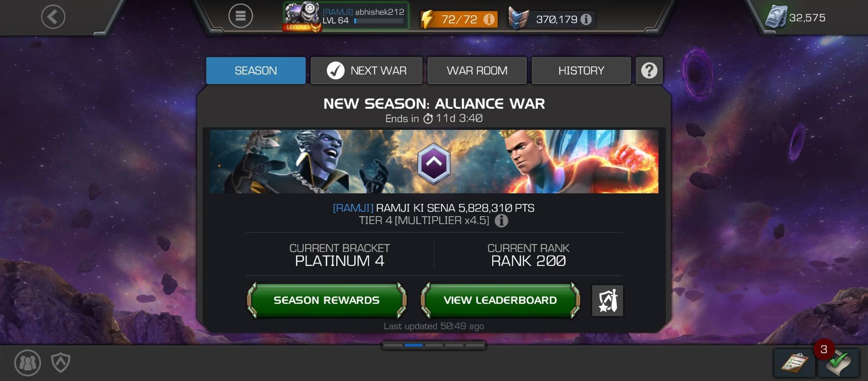Image resolution: width=868 pixels, height=381 pixels.
Task: Switch to the Next War tab
Action: tap(366, 71)
